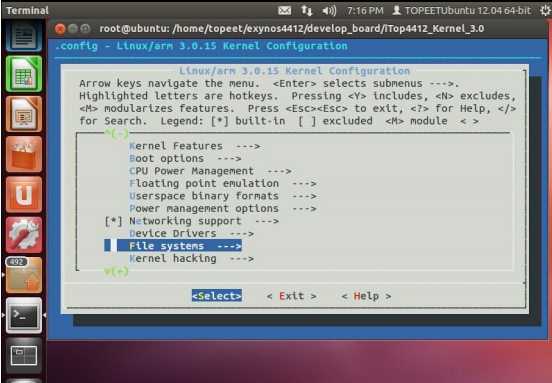
Task: Open the network connection indicator
Action: click(x=307, y=11)
